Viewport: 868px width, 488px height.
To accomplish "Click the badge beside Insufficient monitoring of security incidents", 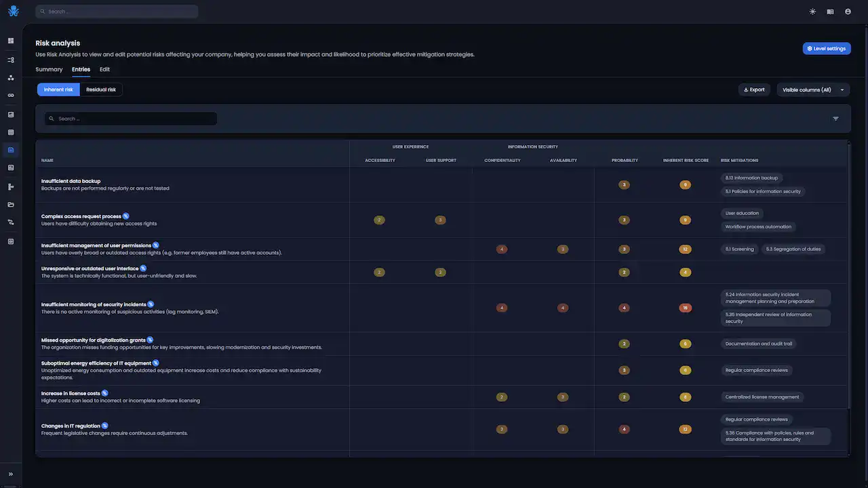I will coord(151,304).
